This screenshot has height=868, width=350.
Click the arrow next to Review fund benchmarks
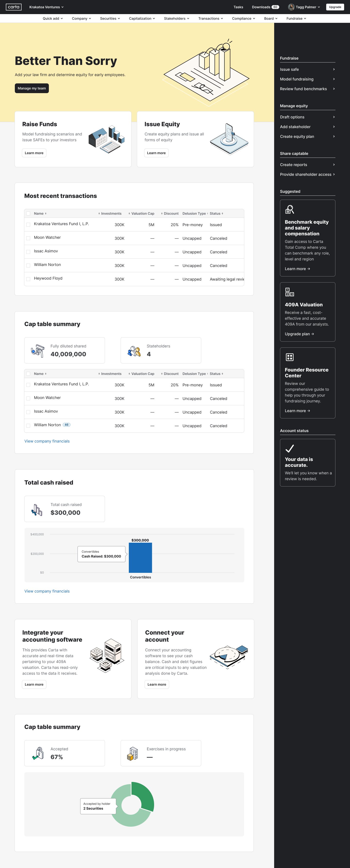pyautogui.click(x=334, y=89)
